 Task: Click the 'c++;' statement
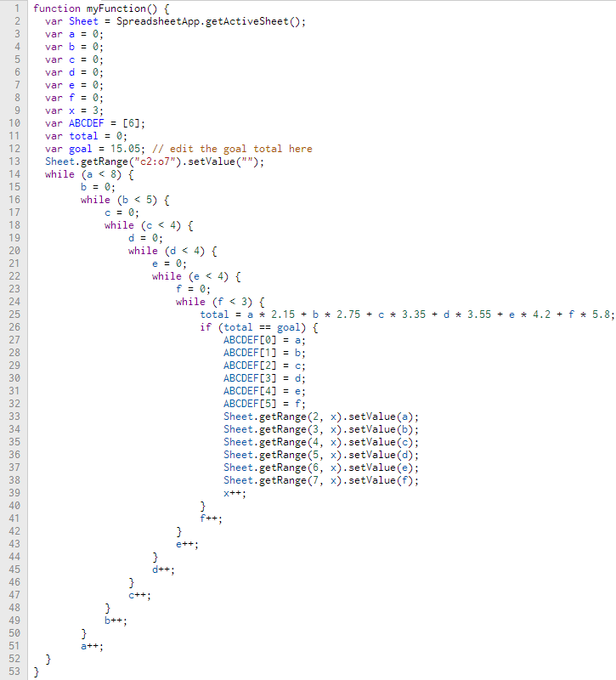point(139,595)
